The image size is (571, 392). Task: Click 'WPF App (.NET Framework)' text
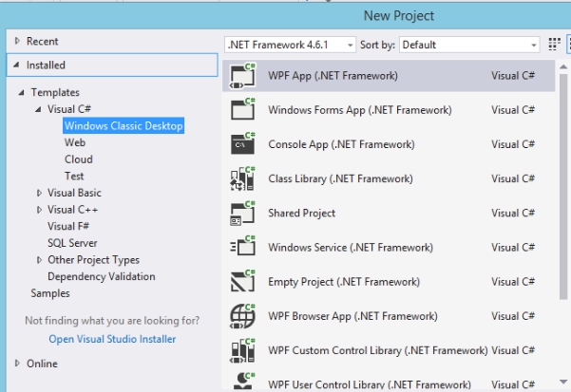tap(333, 76)
